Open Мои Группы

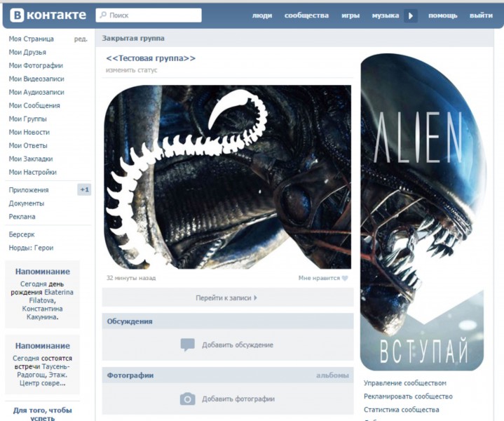coord(27,119)
